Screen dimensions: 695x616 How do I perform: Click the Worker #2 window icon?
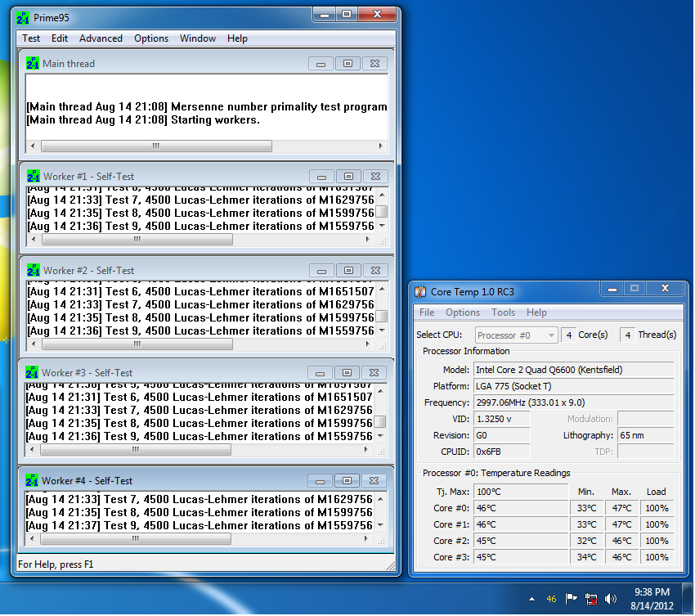[34, 270]
